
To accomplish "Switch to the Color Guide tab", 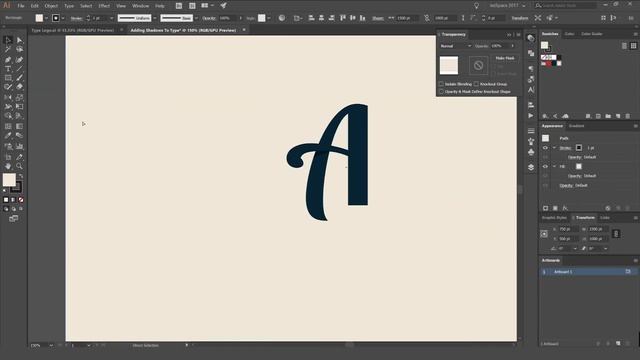I will coord(591,34).
